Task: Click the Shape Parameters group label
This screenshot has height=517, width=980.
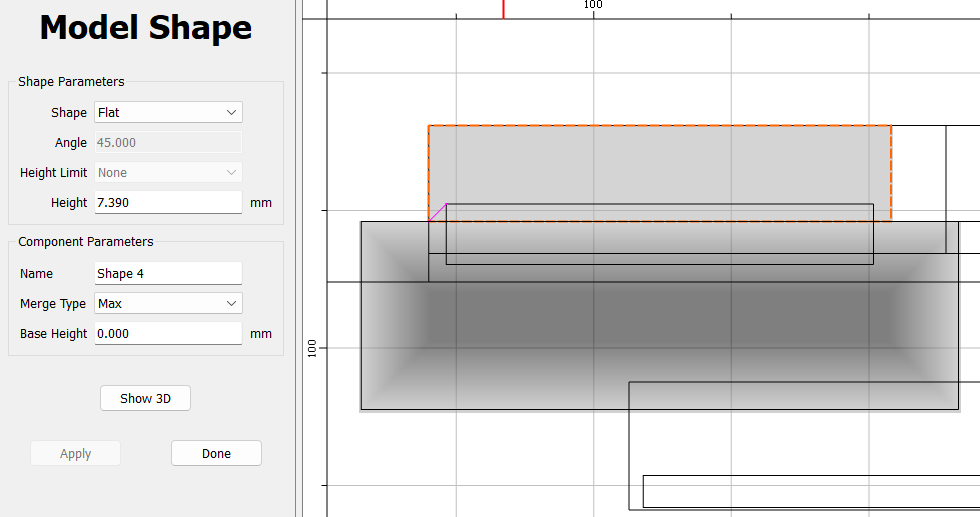Action: click(x=71, y=82)
